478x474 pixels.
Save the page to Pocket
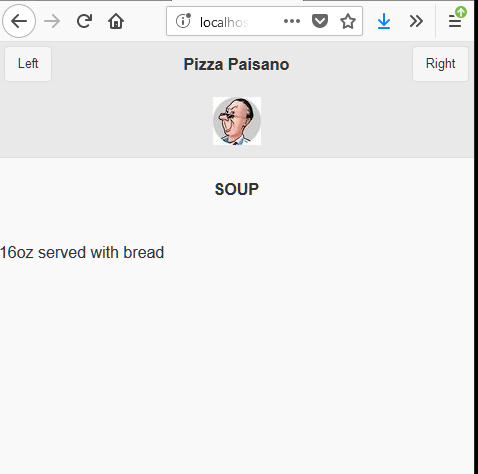[x=320, y=21]
